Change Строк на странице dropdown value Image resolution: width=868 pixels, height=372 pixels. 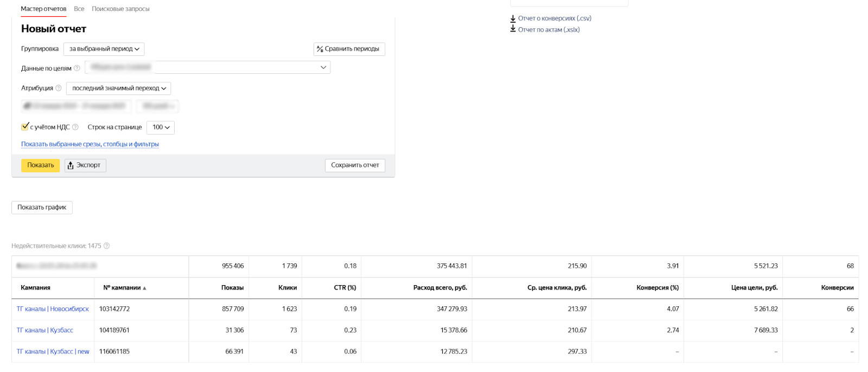tap(160, 127)
